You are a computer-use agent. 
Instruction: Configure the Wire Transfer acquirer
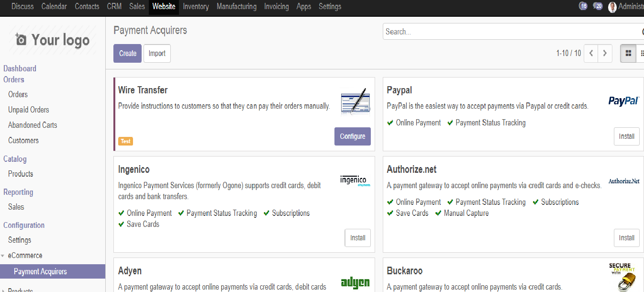point(353,136)
